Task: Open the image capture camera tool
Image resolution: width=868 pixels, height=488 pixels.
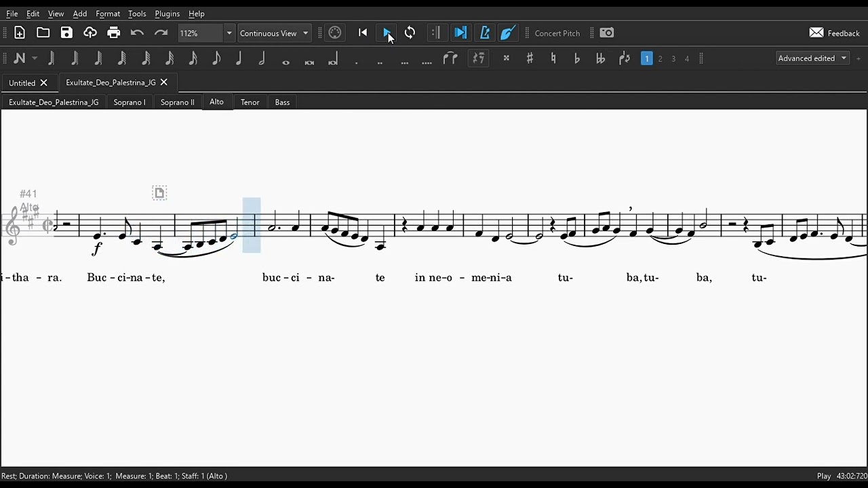Action: pyautogui.click(x=607, y=33)
